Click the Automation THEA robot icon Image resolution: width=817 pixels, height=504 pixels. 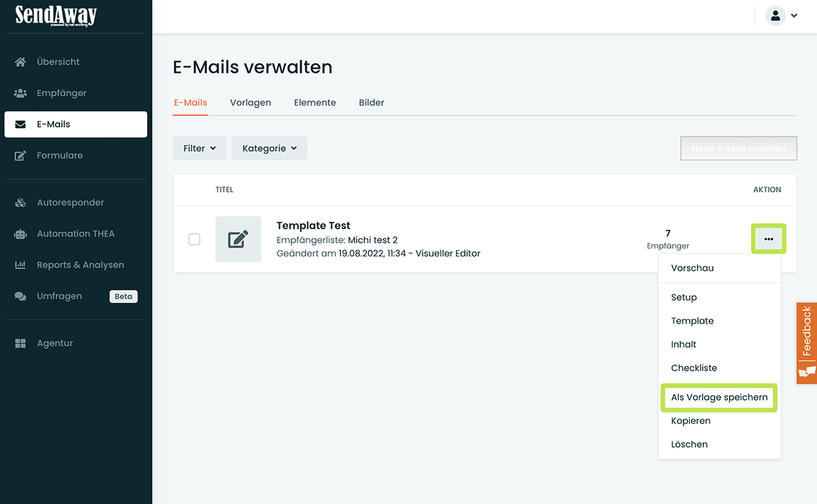click(20, 234)
